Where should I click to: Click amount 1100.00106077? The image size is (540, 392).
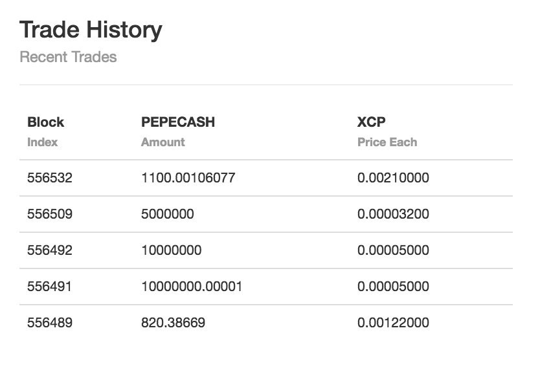pyautogui.click(x=188, y=178)
